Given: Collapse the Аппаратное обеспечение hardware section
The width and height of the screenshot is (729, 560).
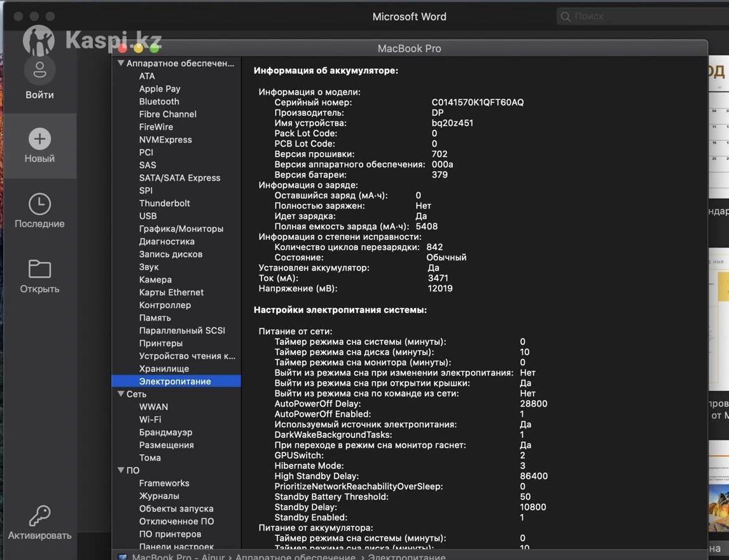Looking at the screenshot, I should point(121,63).
